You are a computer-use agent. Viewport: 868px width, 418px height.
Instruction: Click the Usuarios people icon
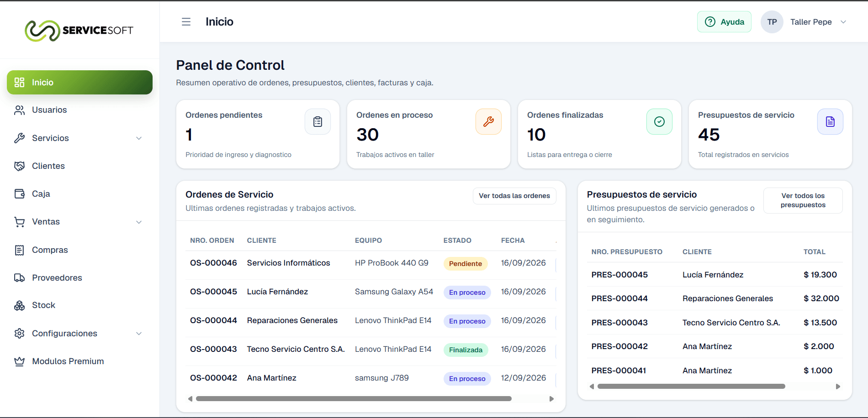pyautogui.click(x=19, y=110)
